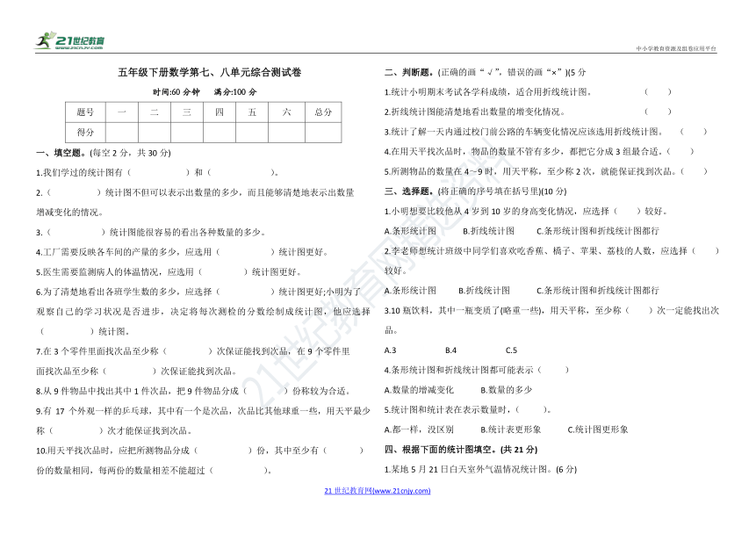This screenshot has height=534, width=756.
Task: Click question 7 在 3 个零件里面找次品至少称
Action: point(193,351)
